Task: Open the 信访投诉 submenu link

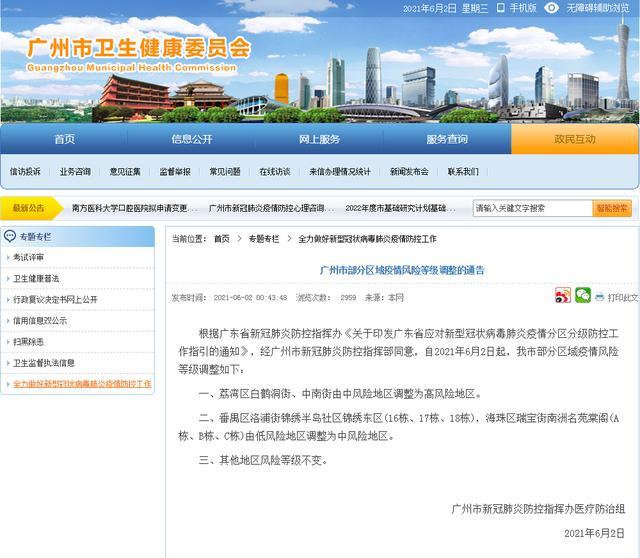Action: pyautogui.click(x=25, y=171)
